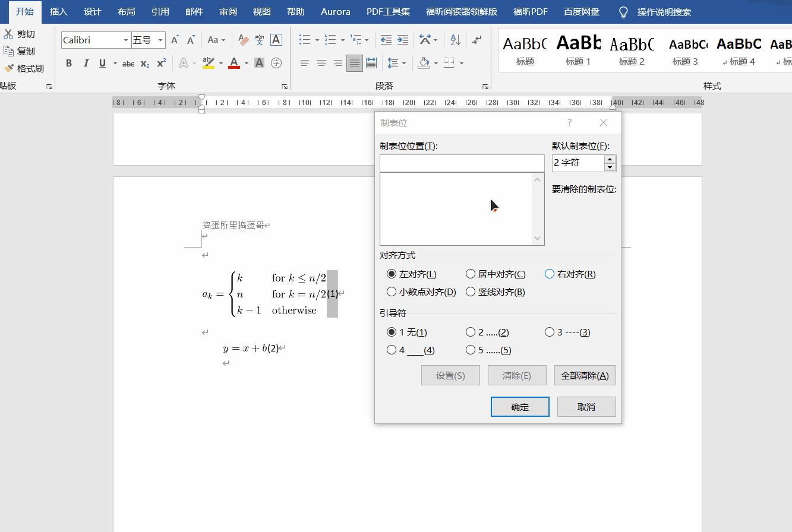
Task: Open font dialog launcher
Action: click(285, 87)
